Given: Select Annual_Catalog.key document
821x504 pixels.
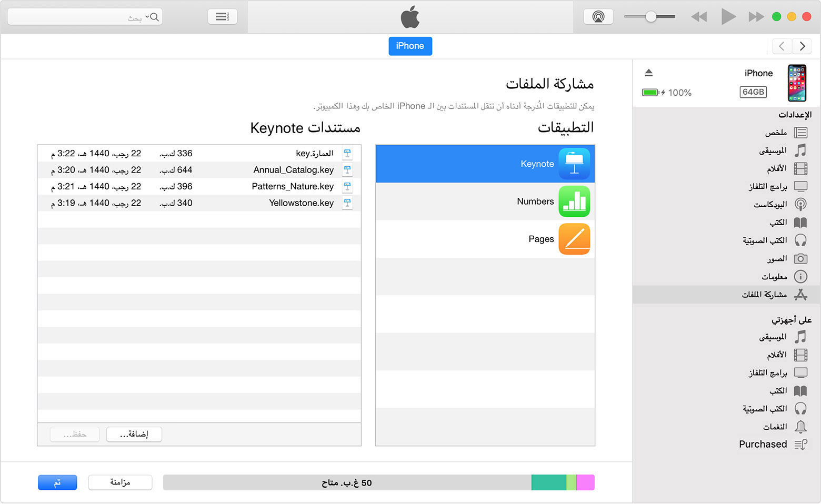Looking at the screenshot, I should (x=199, y=170).
